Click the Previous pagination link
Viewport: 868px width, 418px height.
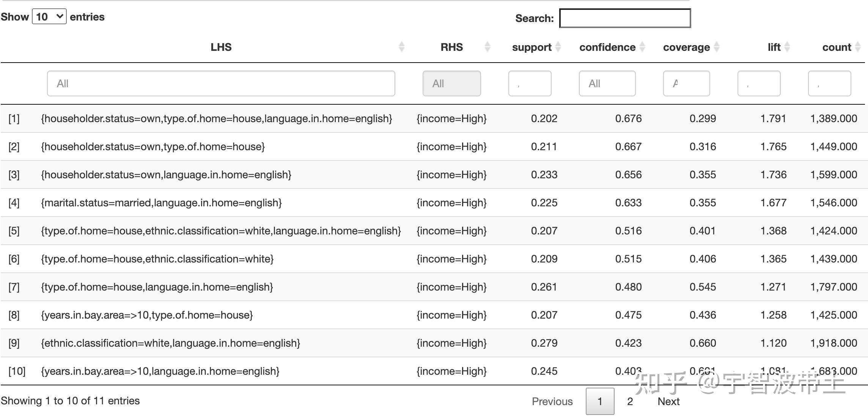tap(552, 401)
